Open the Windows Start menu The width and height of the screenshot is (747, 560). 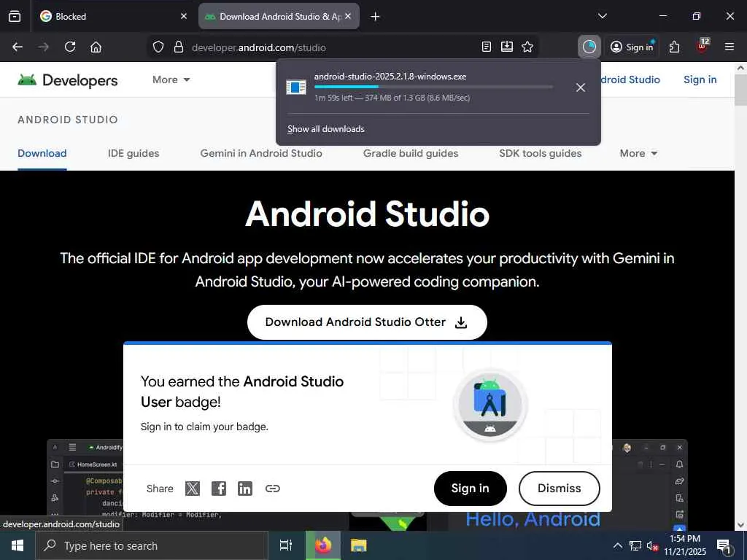(x=18, y=545)
